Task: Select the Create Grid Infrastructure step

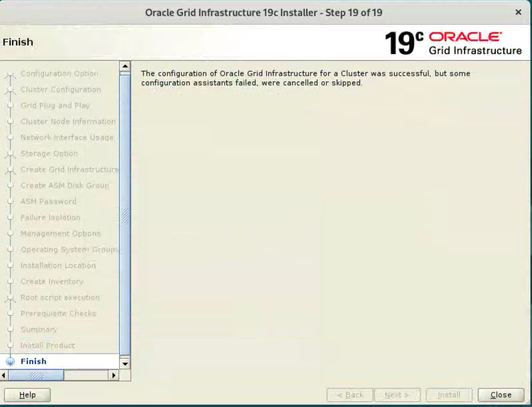Action: [69, 170]
